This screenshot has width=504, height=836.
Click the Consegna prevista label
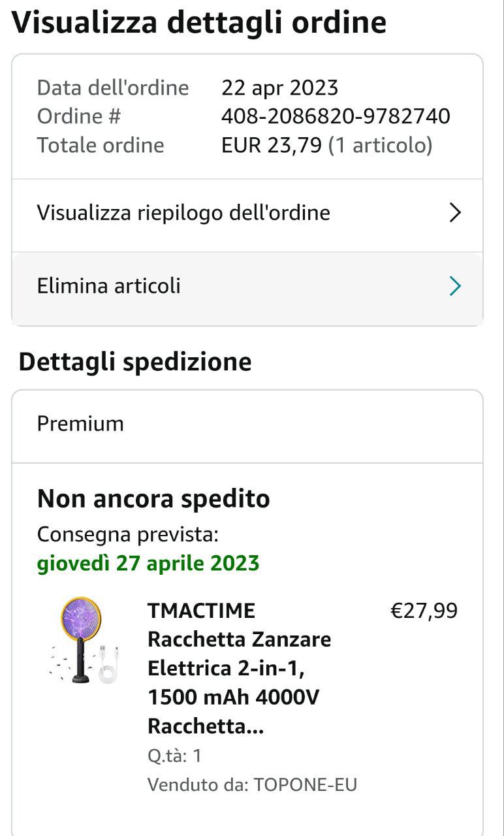127,534
